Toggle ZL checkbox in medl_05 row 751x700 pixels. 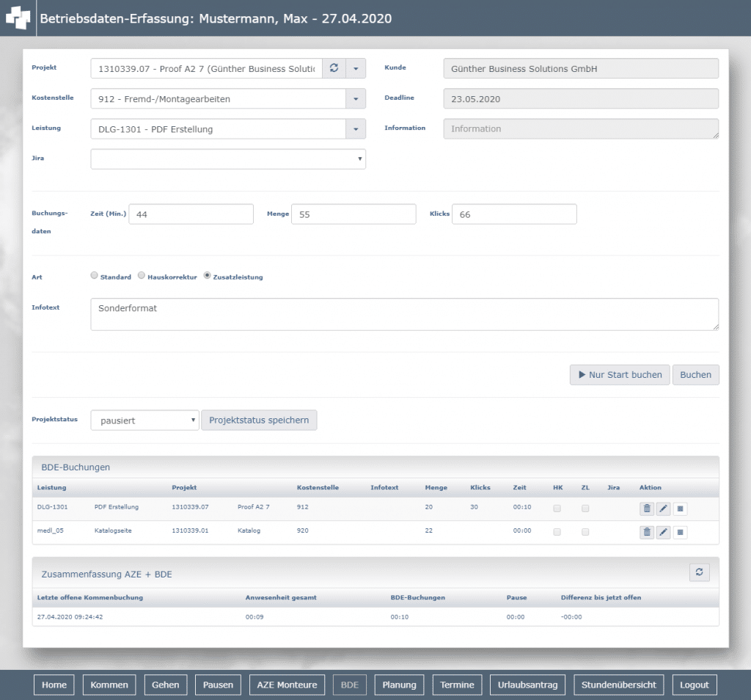(x=585, y=532)
